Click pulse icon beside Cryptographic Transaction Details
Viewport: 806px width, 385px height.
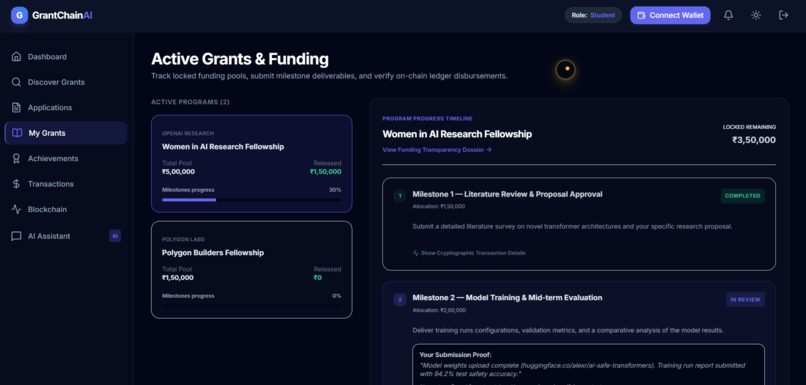(x=416, y=253)
